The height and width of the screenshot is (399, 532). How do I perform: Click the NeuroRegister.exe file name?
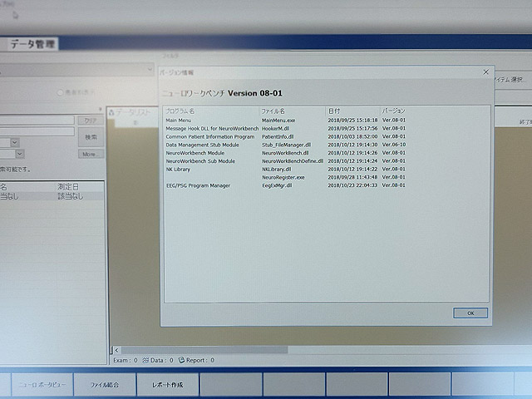pyautogui.click(x=283, y=177)
